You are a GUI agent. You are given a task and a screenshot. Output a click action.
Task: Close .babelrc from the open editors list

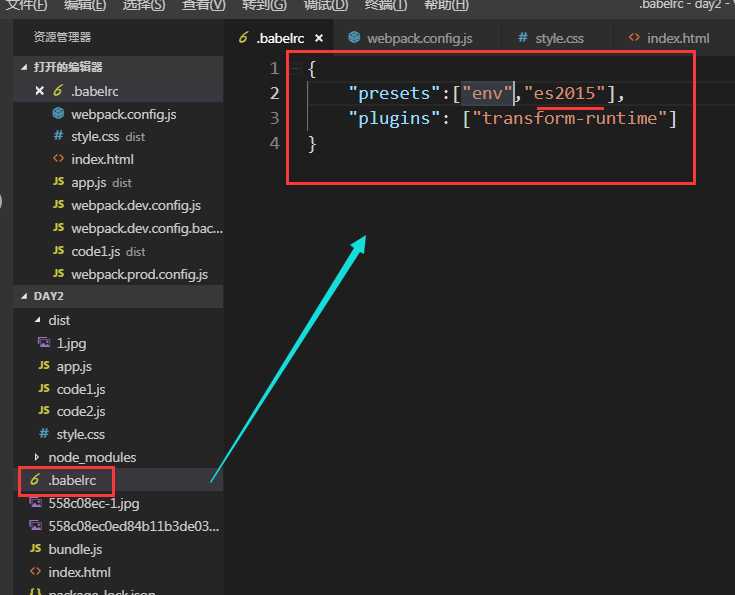point(40,91)
